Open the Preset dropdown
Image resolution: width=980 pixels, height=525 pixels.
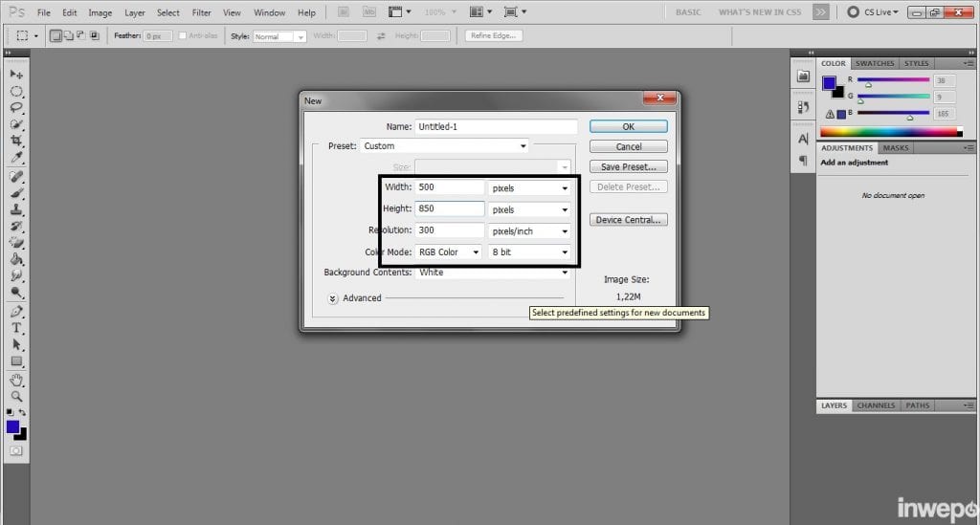(444, 146)
